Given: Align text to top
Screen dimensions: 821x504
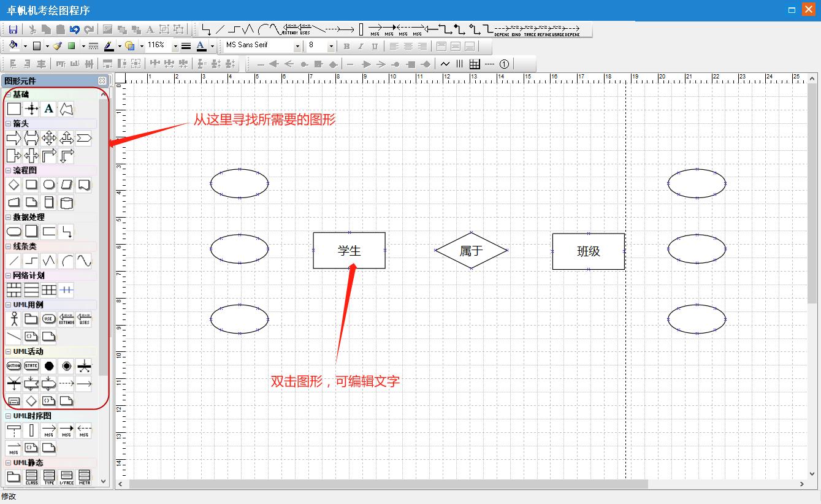Looking at the screenshot, I should 441,46.
